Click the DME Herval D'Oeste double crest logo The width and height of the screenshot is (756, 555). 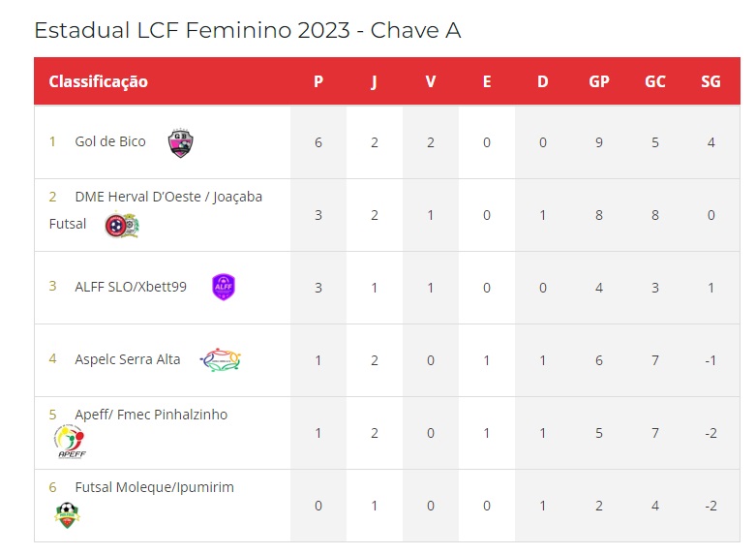click(123, 225)
